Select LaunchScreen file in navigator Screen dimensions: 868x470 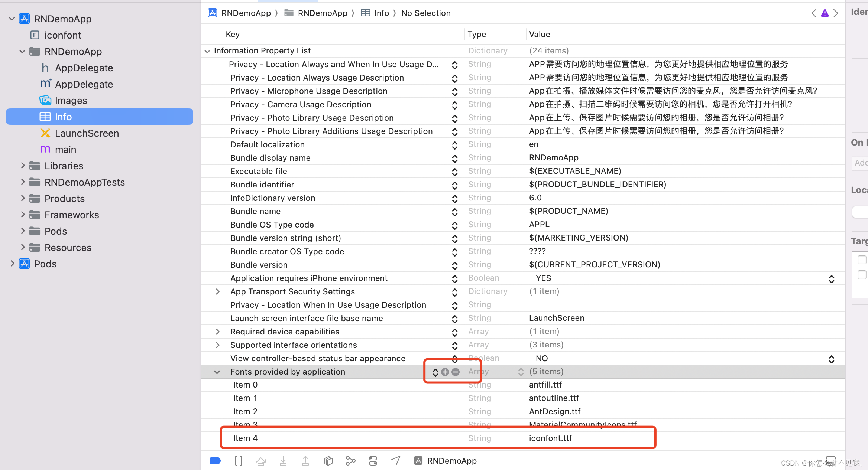pyautogui.click(x=87, y=133)
